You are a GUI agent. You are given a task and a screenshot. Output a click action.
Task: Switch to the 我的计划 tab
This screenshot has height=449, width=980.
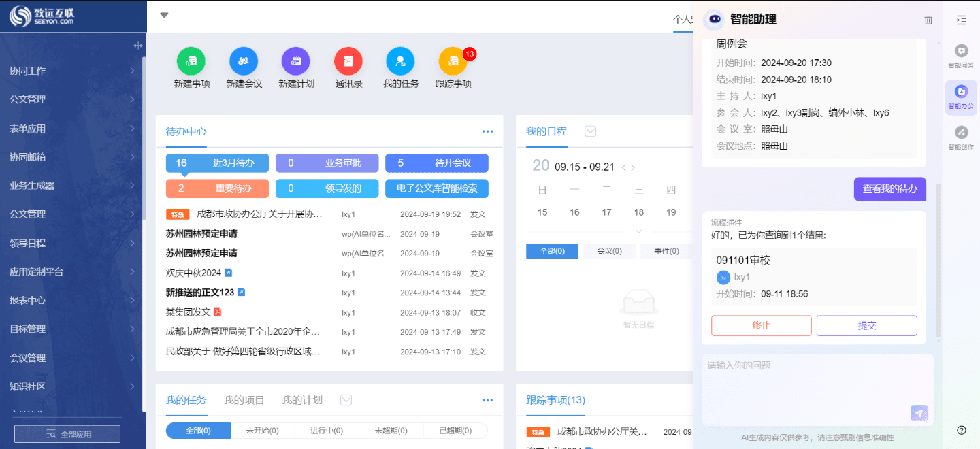(x=302, y=400)
